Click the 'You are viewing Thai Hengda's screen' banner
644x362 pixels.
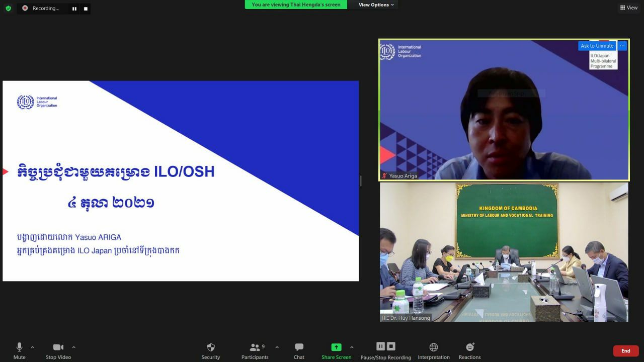click(296, 5)
